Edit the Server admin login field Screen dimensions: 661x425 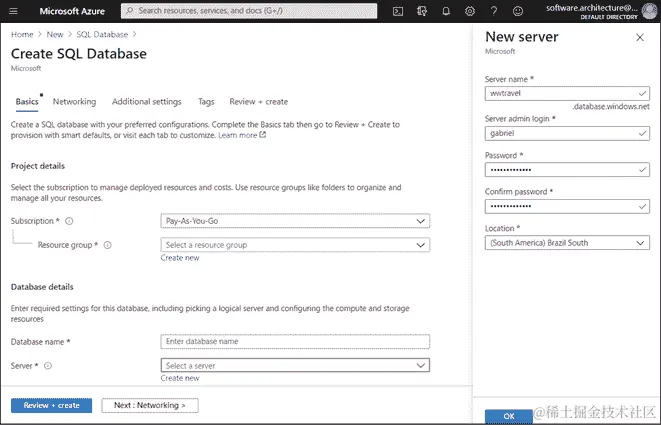pyautogui.click(x=567, y=133)
